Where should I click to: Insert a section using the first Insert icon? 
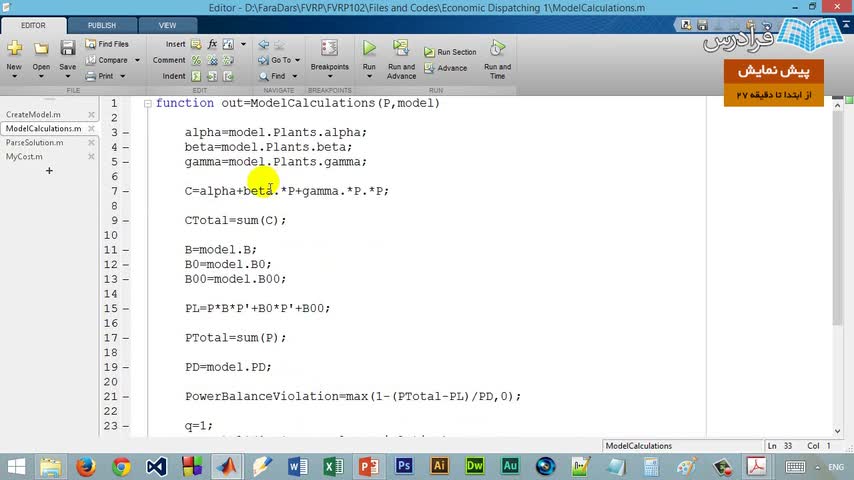pos(196,44)
